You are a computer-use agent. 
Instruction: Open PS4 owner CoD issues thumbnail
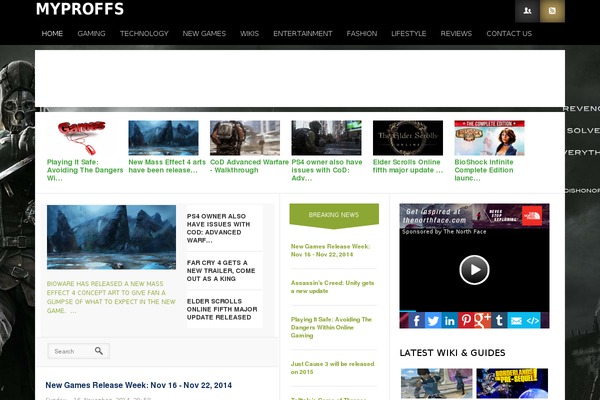[326, 138]
